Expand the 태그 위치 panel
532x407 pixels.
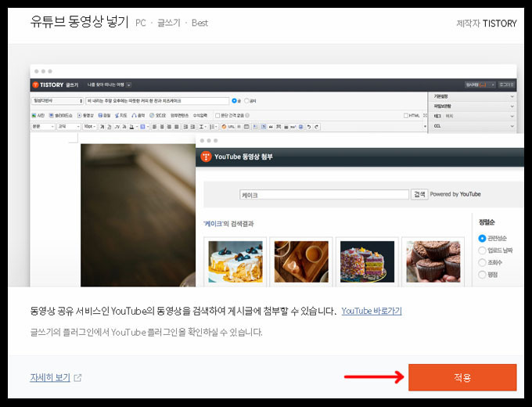(473, 116)
